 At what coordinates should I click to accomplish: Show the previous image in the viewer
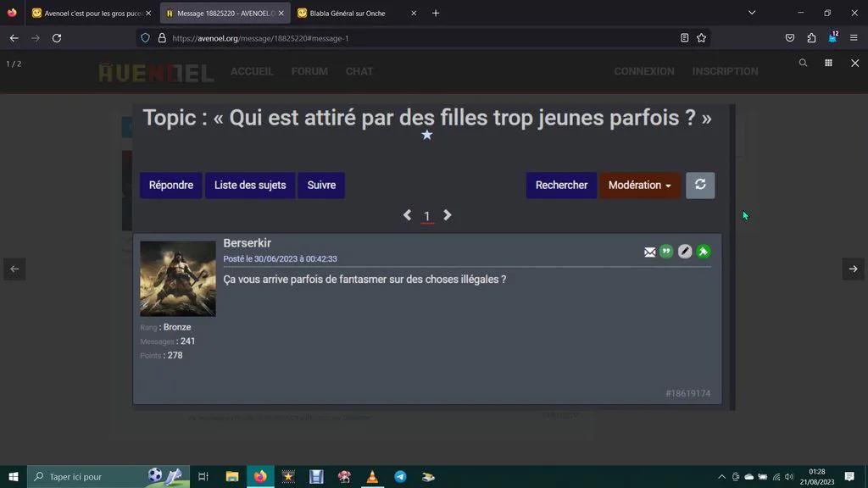(x=15, y=269)
